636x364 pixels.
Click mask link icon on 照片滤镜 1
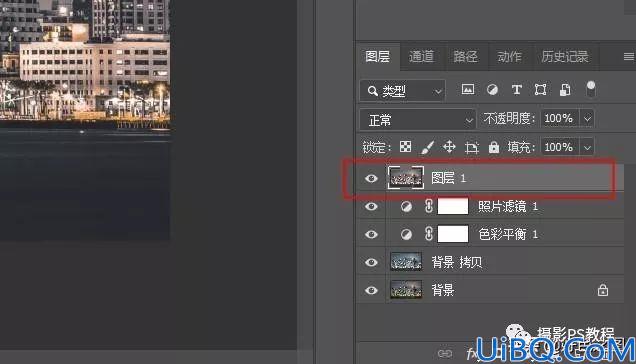tap(429, 206)
